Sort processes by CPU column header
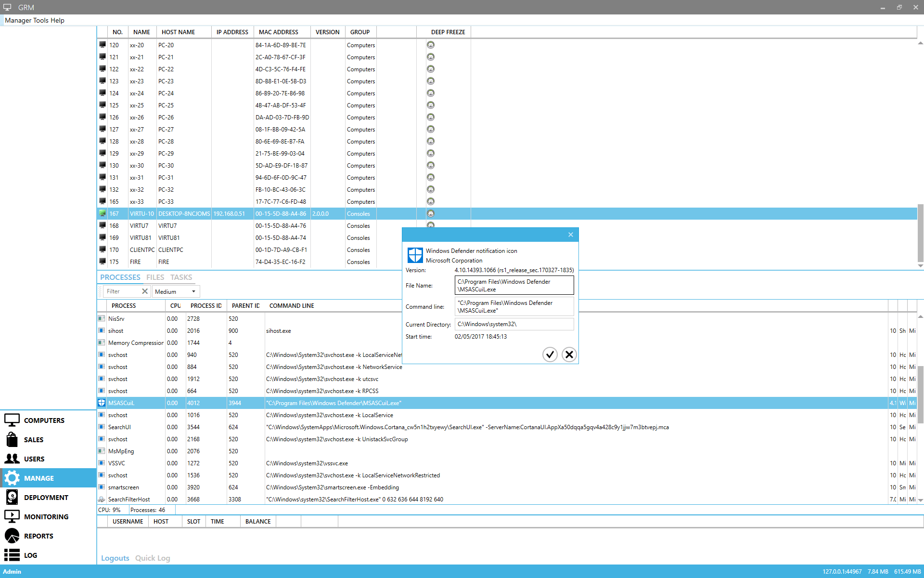Image resolution: width=924 pixels, height=578 pixels. point(175,306)
